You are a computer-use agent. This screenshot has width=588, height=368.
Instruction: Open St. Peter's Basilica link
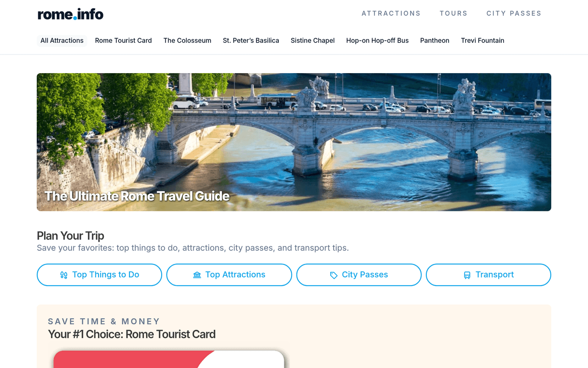coord(251,41)
